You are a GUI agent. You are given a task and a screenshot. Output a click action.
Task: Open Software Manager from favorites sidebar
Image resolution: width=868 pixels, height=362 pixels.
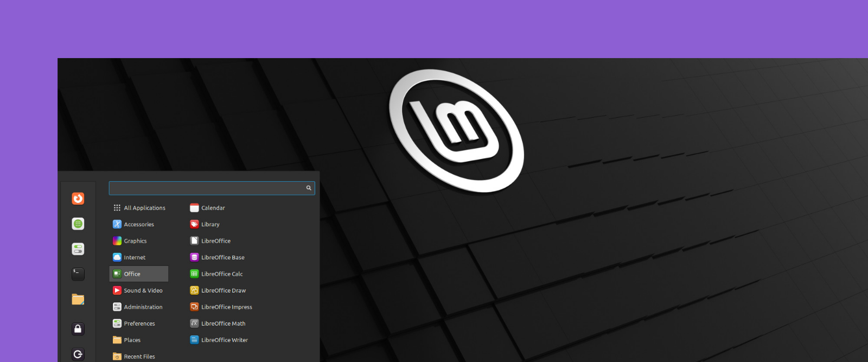78,224
